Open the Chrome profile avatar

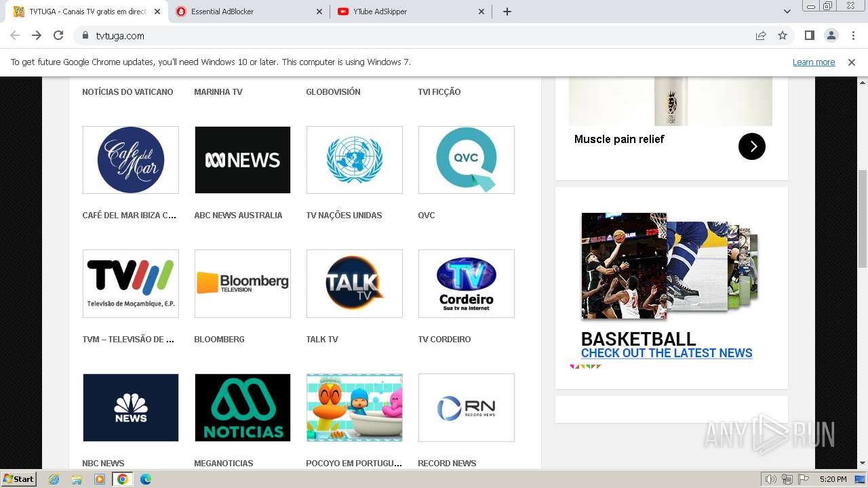pos(831,35)
